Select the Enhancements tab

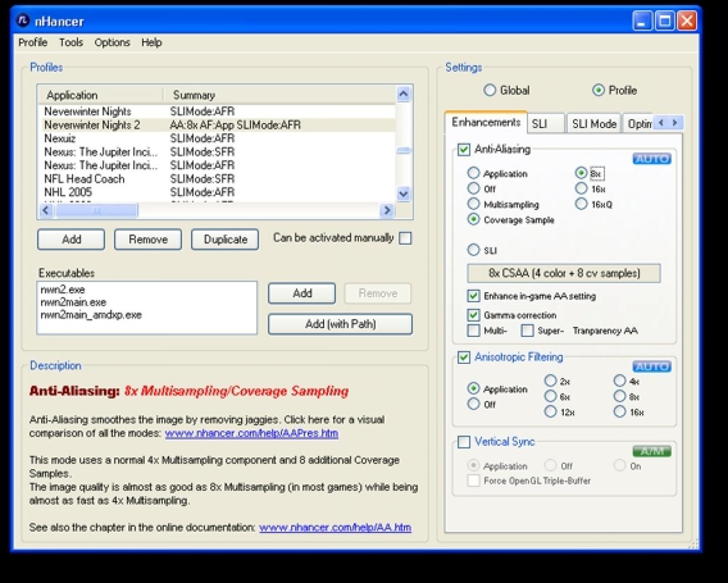(486, 122)
